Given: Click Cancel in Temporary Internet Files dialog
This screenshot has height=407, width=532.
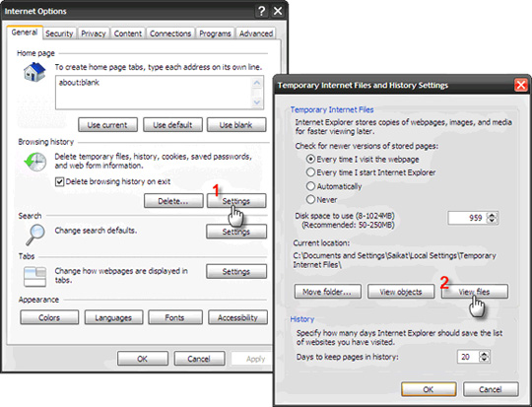Looking at the screenshot, I should (x=491, y=389).
